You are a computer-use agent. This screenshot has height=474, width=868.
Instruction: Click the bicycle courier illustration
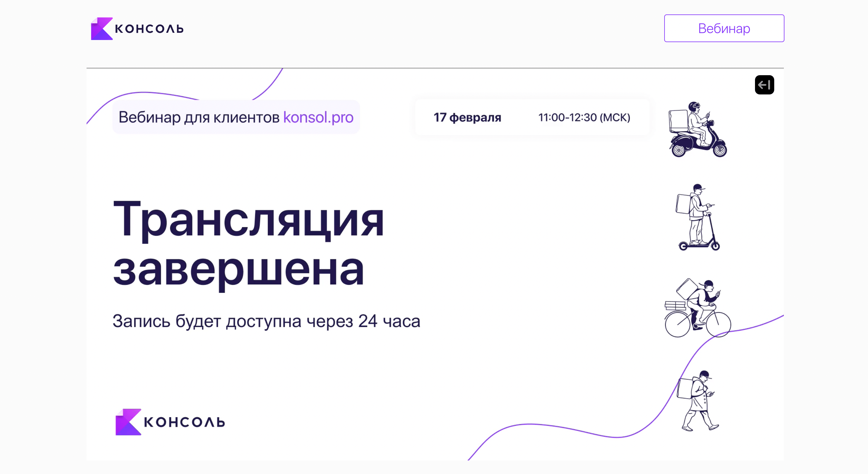tap(697, 308)
